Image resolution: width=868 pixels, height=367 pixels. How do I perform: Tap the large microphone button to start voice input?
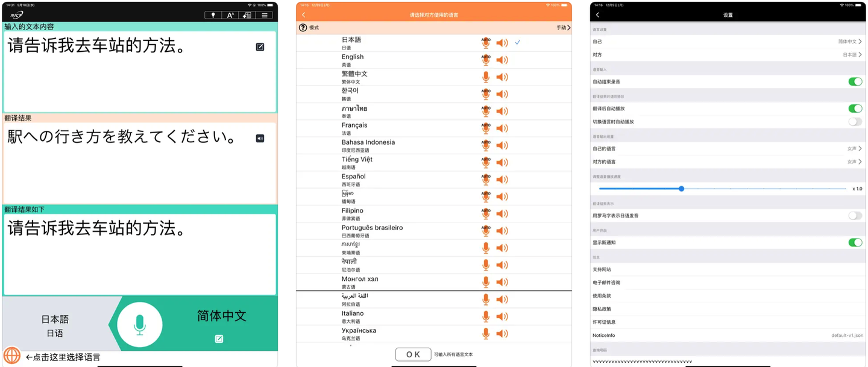pyautogui.click(x=140, y=324)
